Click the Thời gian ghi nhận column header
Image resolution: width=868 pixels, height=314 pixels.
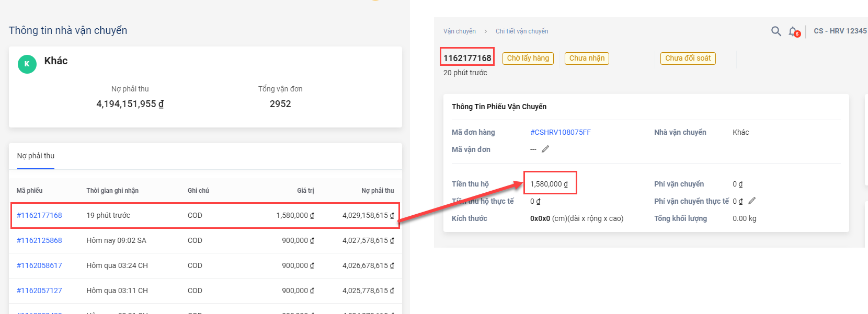(112, 191)
